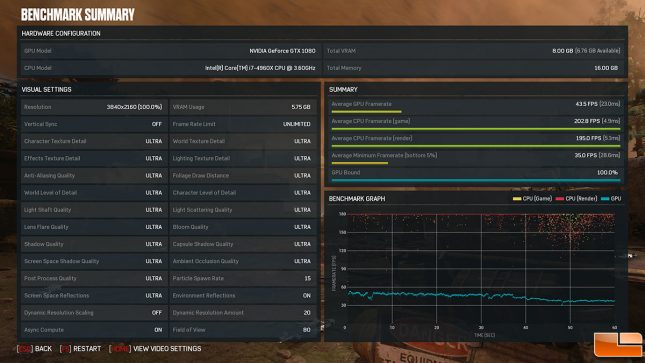Click the 43.5 FPS average GPU value
Screen dimensions: 645x363
[x=586, y=104]
